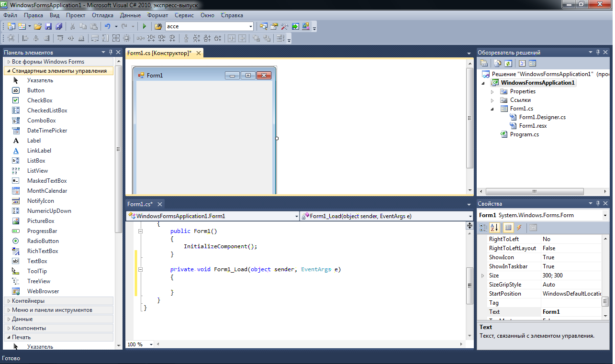This screenshot has height=364, width=615.
Task: Expand Меню и панели инструментов group
Action: click(9, 310)
